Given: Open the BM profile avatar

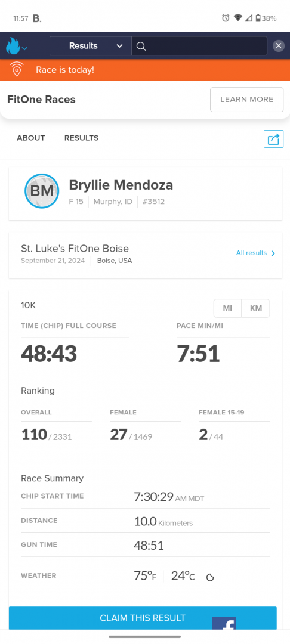Looking at the screenshot, I should (42, 191).
